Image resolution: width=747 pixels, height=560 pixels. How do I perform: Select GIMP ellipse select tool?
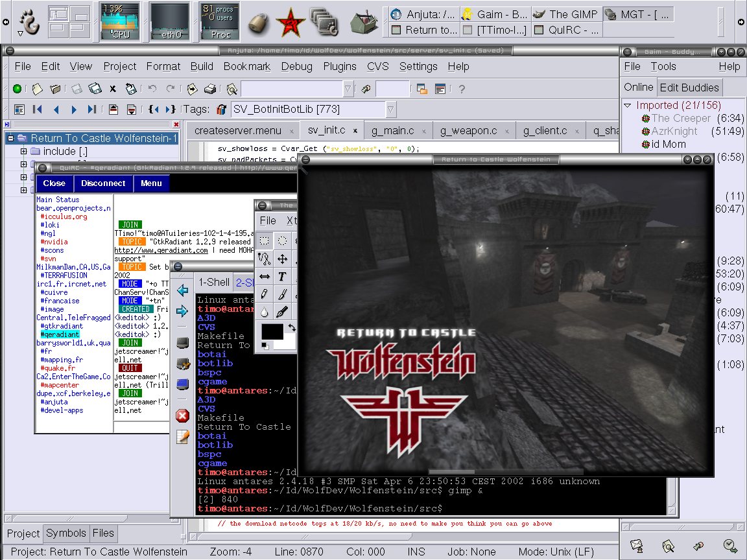tap(282, 240)
